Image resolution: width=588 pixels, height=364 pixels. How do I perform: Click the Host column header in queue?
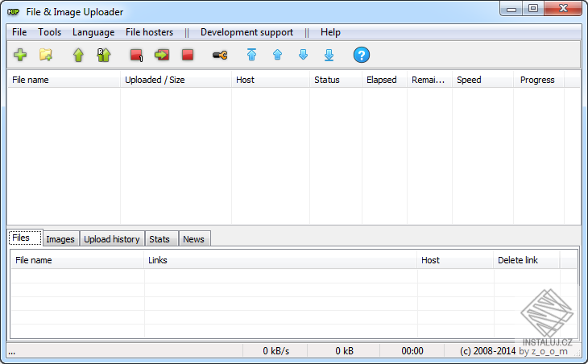[x=271, y=80]
